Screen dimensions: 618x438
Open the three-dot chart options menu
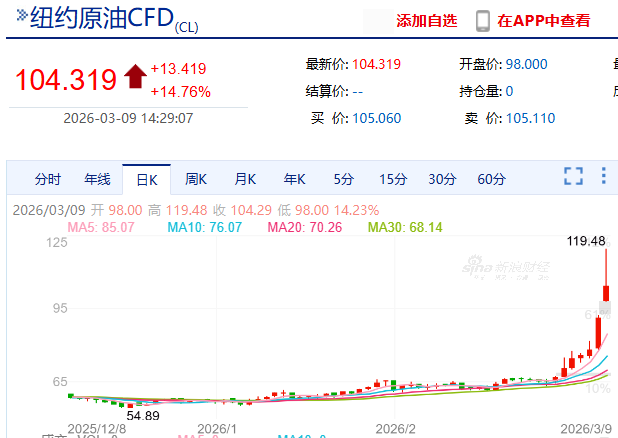point(603,177)
